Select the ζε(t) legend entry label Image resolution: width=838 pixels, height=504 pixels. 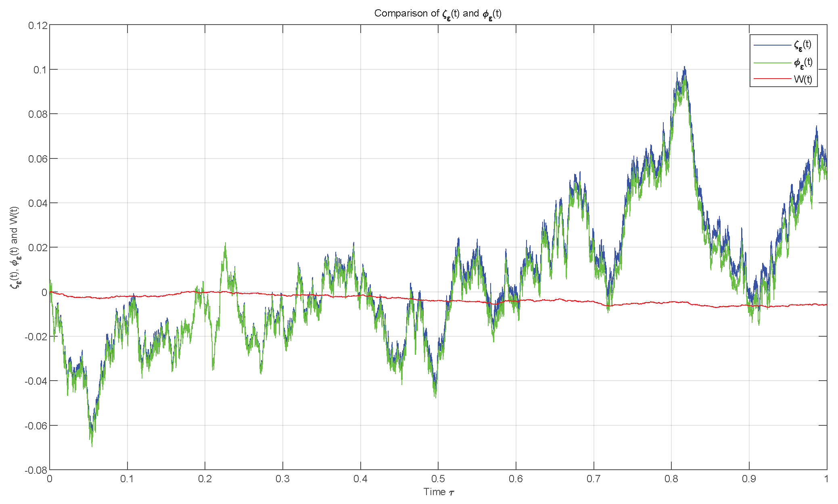(x=802, y=45)
